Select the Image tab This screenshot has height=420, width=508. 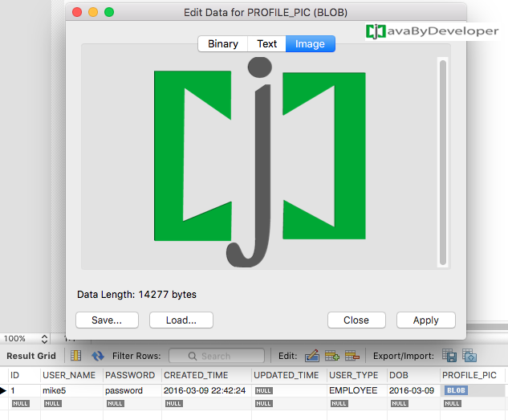[310, 43]
